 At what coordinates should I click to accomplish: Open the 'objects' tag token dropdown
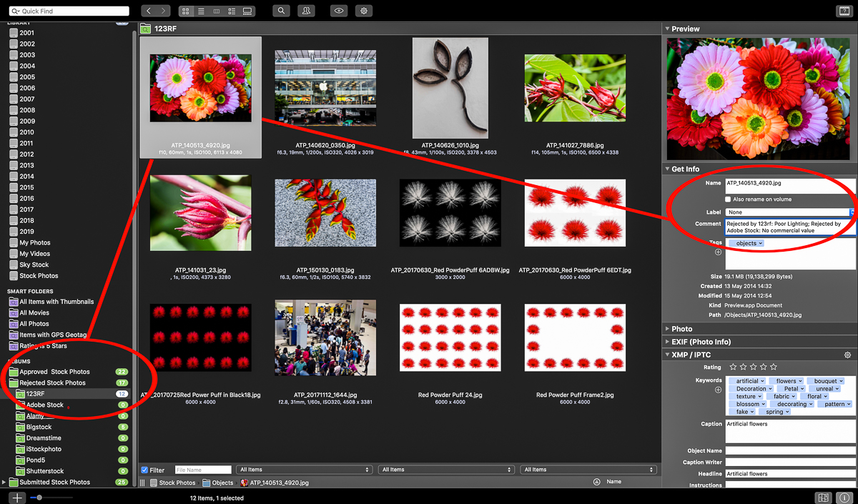(761, 244)
